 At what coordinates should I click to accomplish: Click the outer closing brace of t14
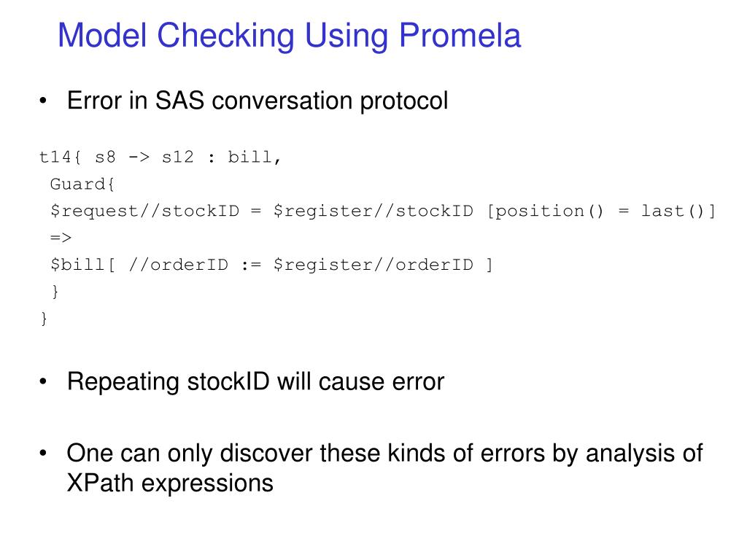[x=44, y=318]
